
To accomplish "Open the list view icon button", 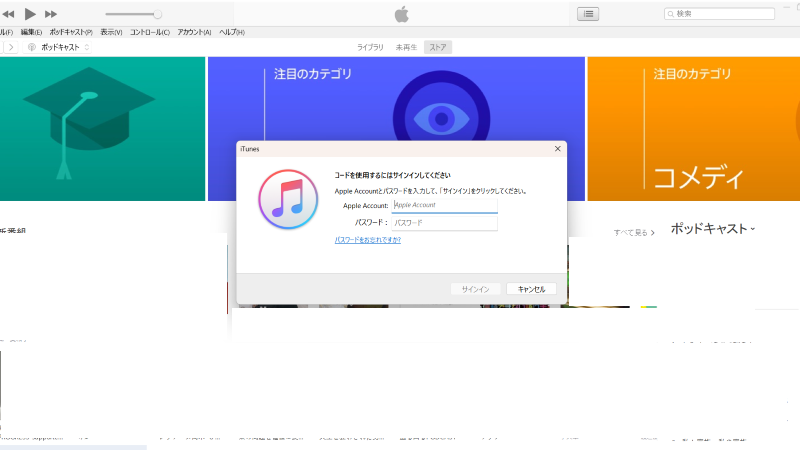I will click(x=588, y=14).
